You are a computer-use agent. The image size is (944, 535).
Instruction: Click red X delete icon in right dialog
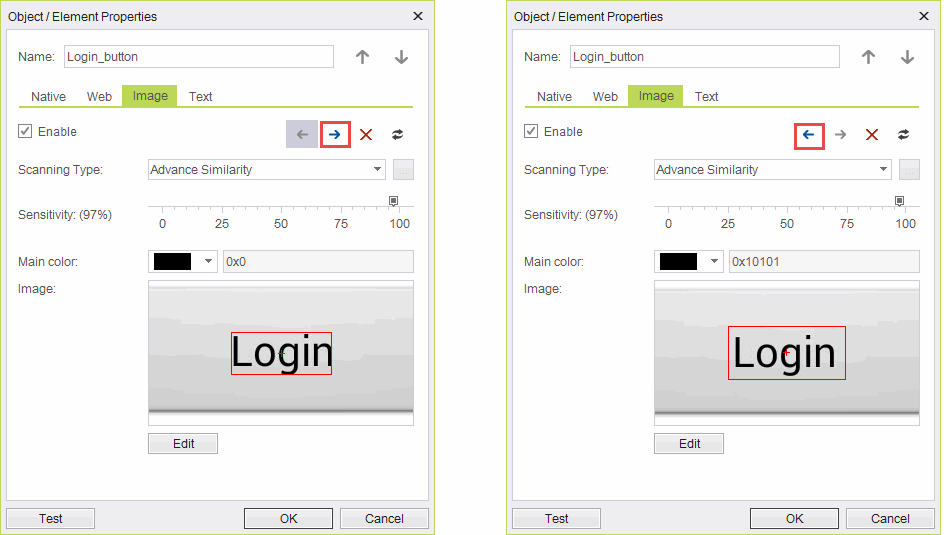click(x=872, y=134)
